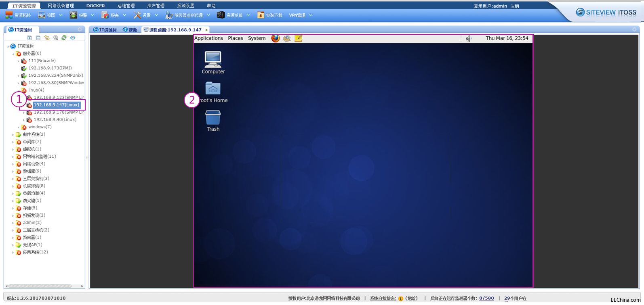Image resolution: width=644 pixels, height=305 pixels.
Task: Select 192.168.9.173(IPMI) tree item
Action: tap(50, 68)
